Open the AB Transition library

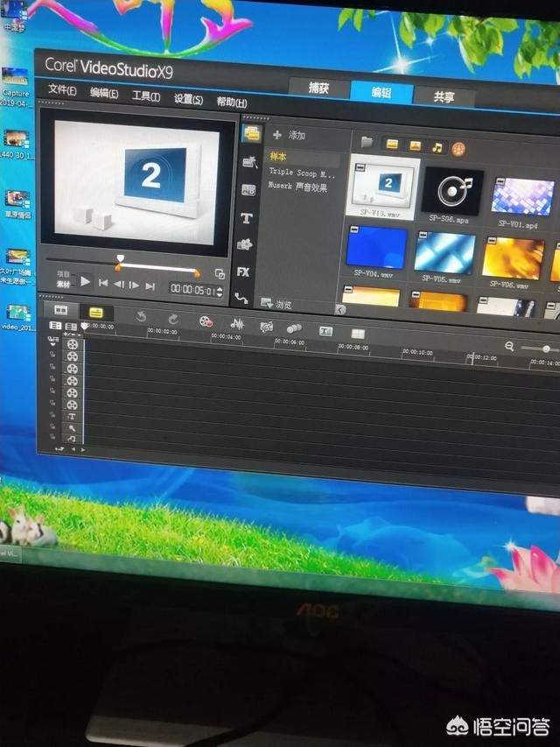(x=248, y=190)
